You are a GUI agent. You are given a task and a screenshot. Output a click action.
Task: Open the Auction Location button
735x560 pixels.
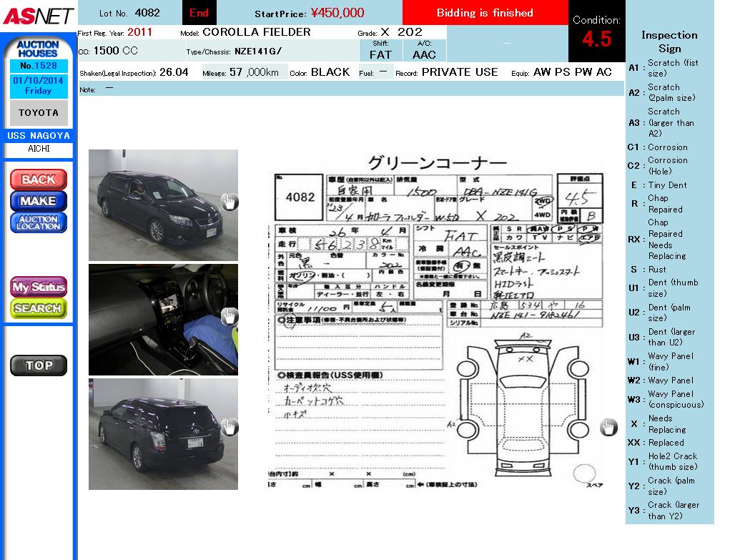pyautogui.click(x=39, y=222)
